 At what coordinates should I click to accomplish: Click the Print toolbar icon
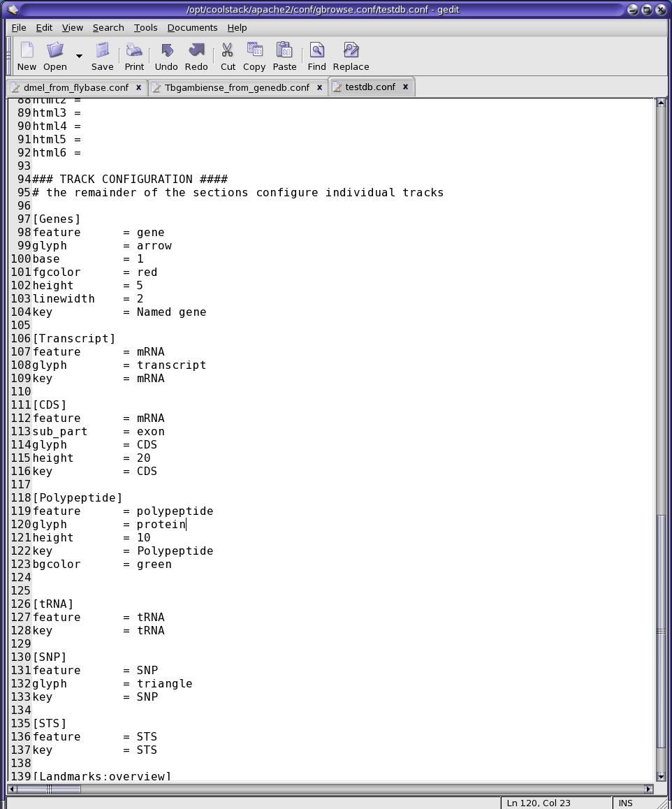[134, 56]
